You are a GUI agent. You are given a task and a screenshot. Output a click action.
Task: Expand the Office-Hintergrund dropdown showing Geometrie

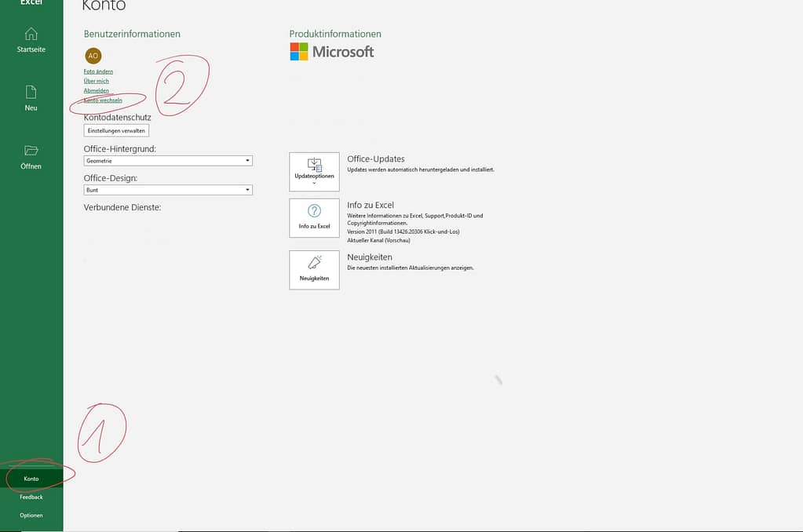(x=168, y=161)
